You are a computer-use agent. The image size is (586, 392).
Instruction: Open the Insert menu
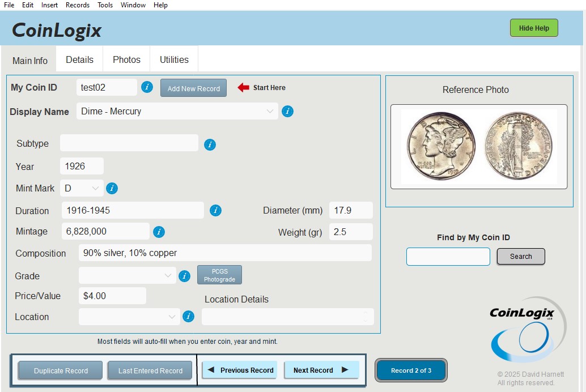[49, 5]
